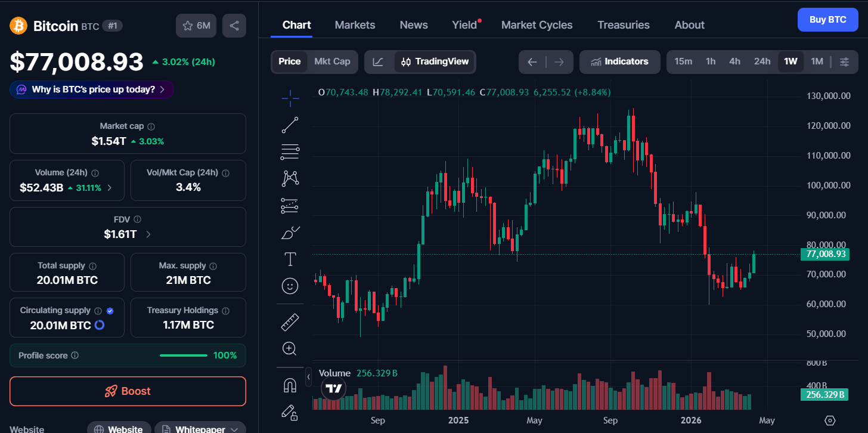Select the text annotation tool

pos(290,259)
